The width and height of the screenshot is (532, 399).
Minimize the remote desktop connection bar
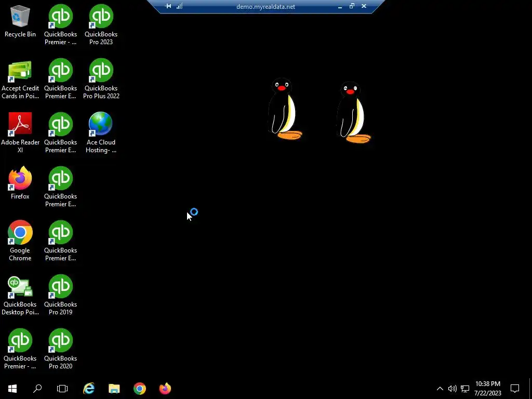tap(340, 6)
